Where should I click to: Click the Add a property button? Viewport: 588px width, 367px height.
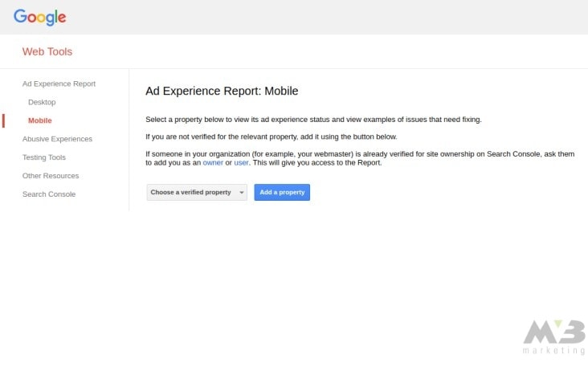pyautogui.click(x=282, y=192)
